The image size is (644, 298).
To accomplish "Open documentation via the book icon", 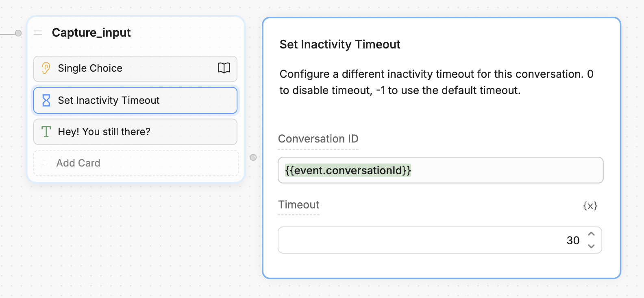I will tap(224, 68).
